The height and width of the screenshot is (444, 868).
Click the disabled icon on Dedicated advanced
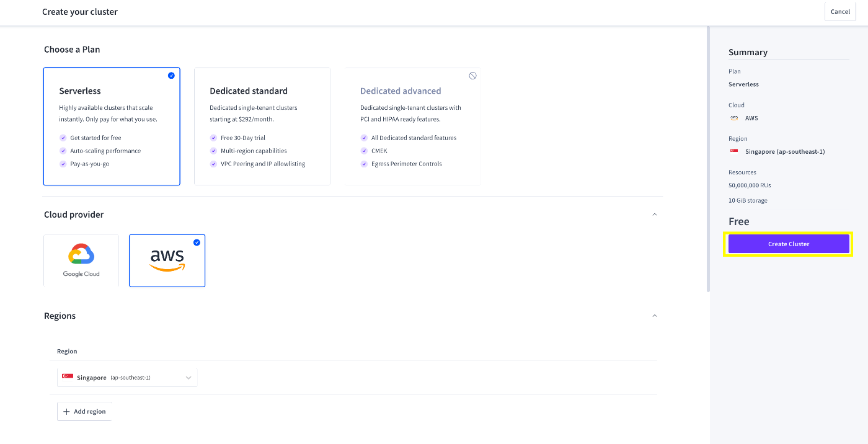point(472,76)
